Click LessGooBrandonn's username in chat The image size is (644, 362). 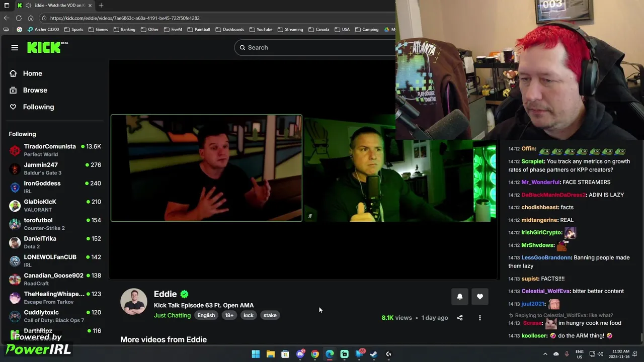click(546, 257)
